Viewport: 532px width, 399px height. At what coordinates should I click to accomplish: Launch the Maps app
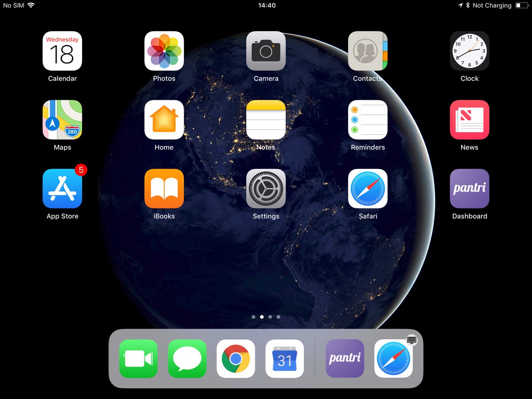coord(63,120)
